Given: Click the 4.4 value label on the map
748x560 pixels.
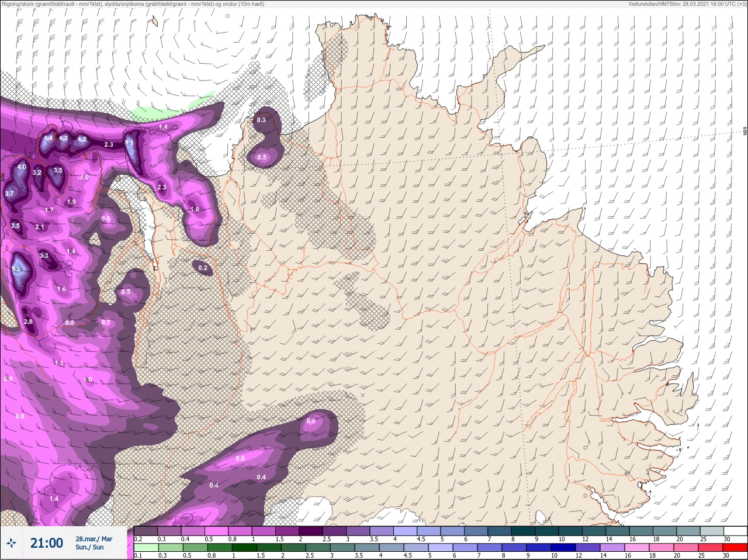Looking at the screenshot, I should point(49,138).
